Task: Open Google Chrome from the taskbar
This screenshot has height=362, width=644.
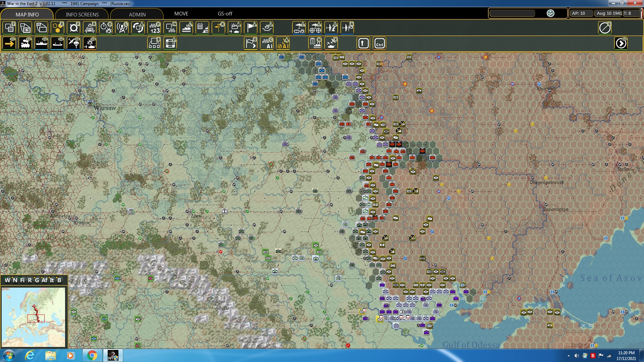Action: (92, 355)
